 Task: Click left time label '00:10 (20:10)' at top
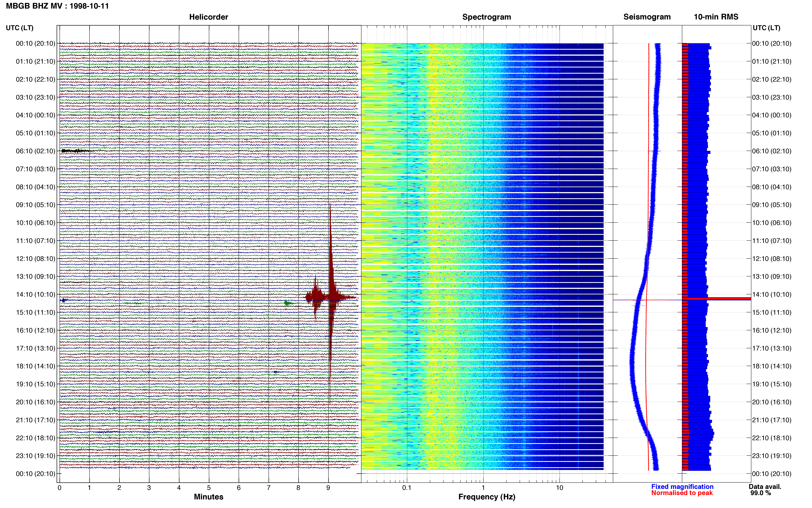pyautogui.click(x=36, y=43)
